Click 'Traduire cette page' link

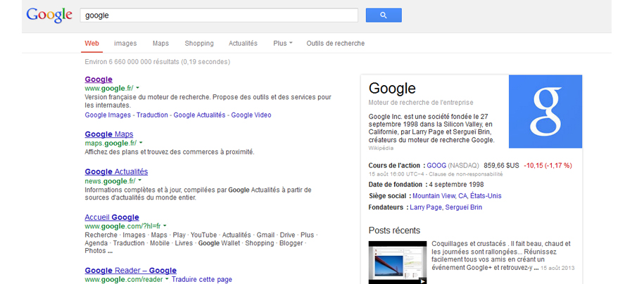(x=202, y=280)
